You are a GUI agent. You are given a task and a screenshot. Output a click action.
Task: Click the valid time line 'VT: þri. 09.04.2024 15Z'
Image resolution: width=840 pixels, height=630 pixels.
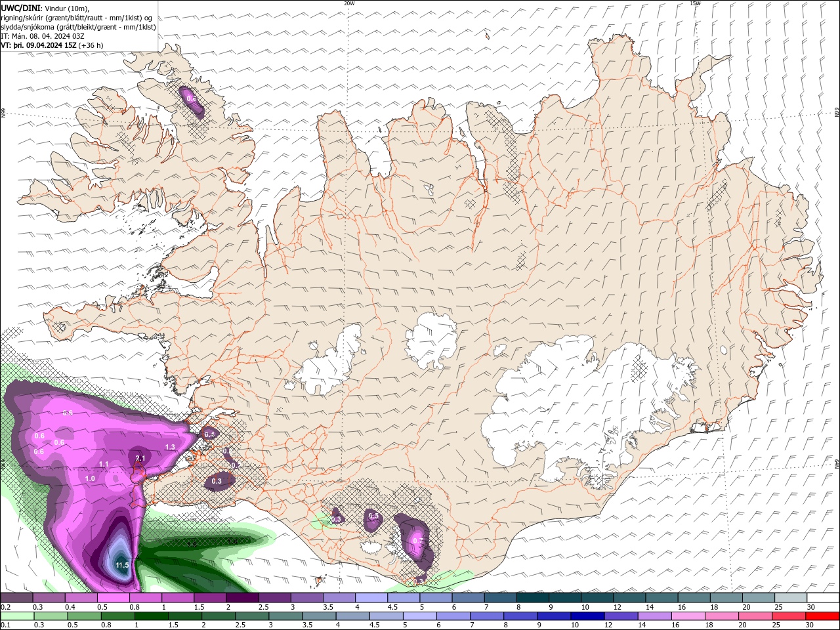click(39, 45)
